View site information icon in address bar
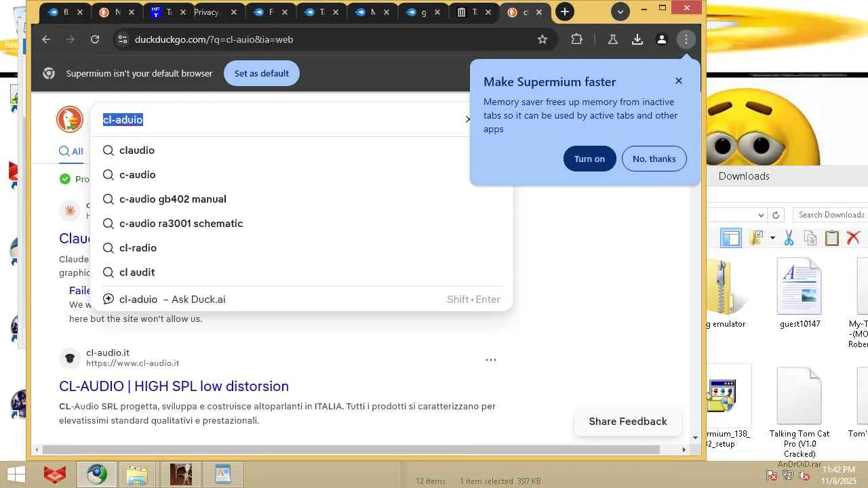868x488 pixels. (122, 39)
